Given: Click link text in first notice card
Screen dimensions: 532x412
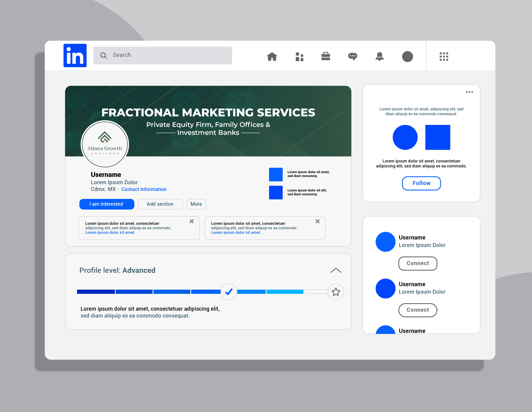Looking at the screenshot, I should [110, 233].
